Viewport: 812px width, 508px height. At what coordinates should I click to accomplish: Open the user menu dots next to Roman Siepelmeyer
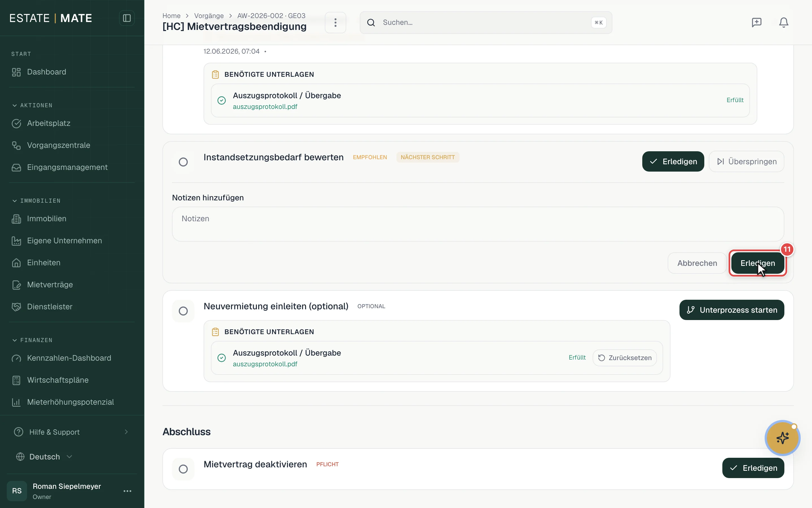point(127,491)
